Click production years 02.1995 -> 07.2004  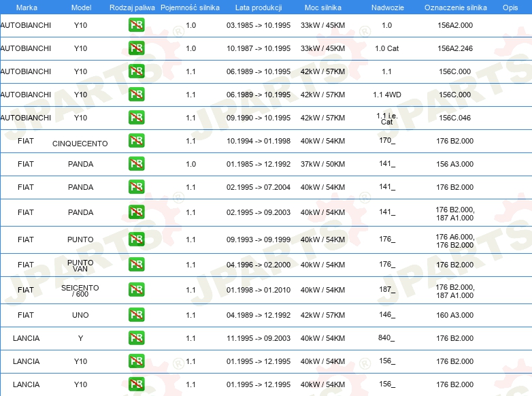[259, 187]
